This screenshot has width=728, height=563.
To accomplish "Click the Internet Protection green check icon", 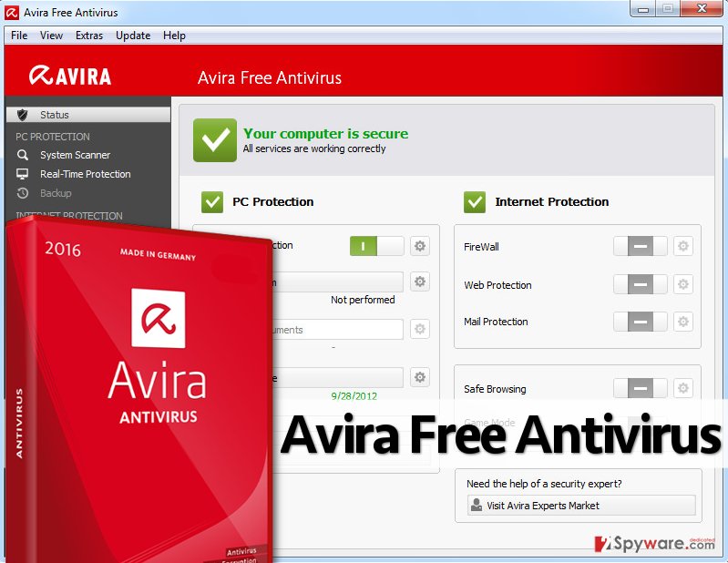I will coord(475,202).
